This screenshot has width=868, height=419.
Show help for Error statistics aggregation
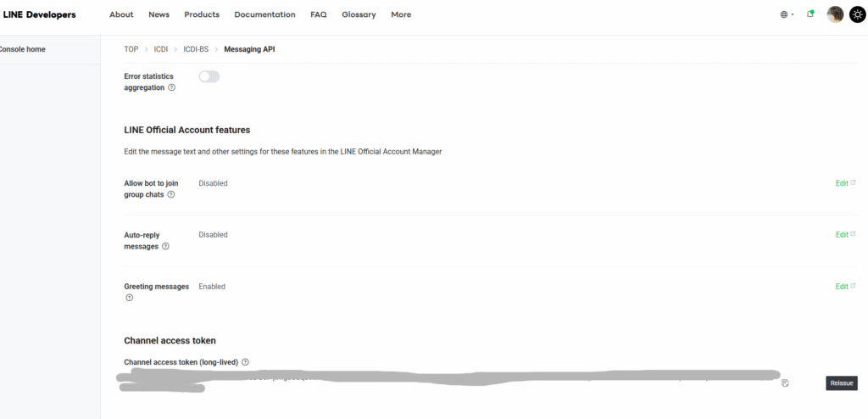(x=172, y=87)
